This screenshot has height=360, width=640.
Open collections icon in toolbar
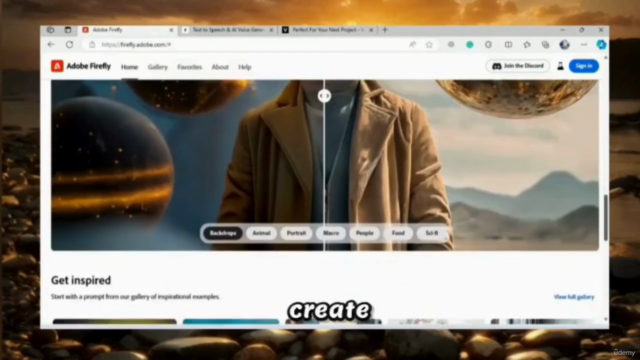click(545, 44)
